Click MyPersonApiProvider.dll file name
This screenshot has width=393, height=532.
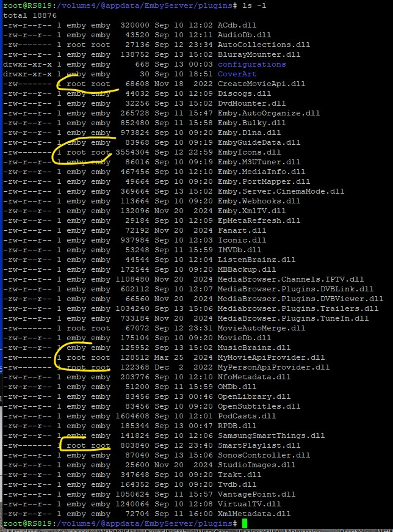click(273, 368)
